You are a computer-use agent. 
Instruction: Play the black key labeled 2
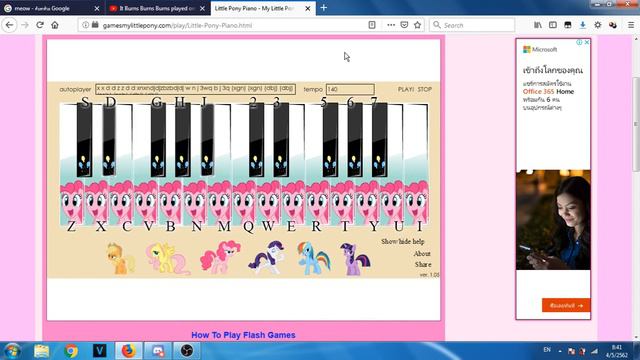[256, 140]
